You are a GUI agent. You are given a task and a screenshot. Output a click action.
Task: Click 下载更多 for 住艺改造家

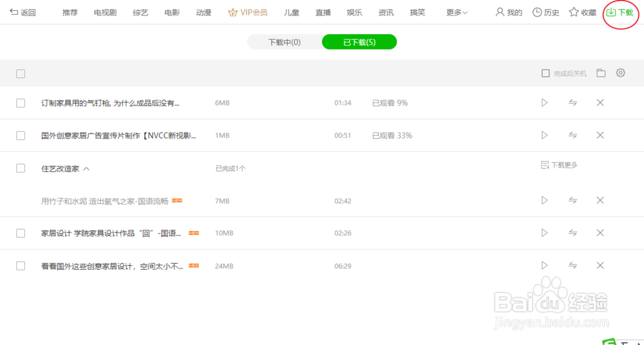[x=560, y=165]
